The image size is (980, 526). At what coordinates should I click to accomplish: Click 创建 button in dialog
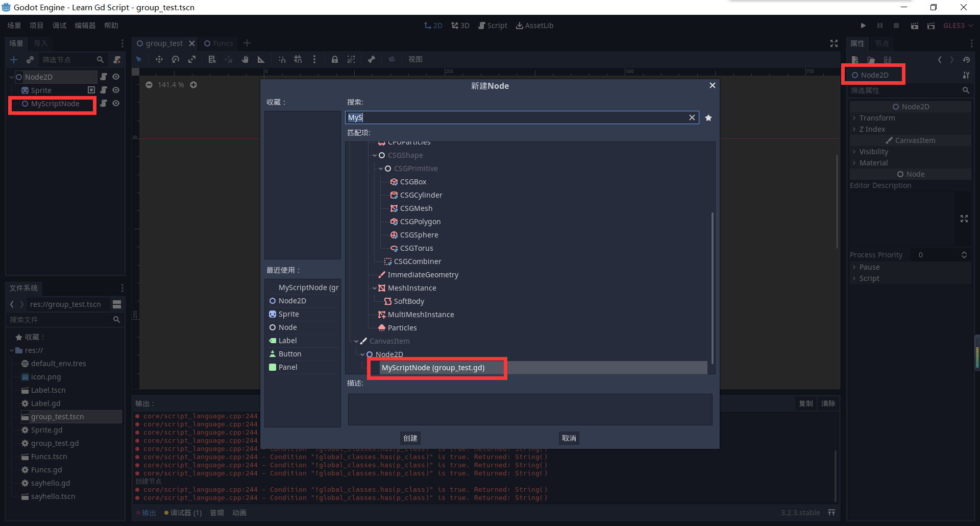tap(410, 438)
